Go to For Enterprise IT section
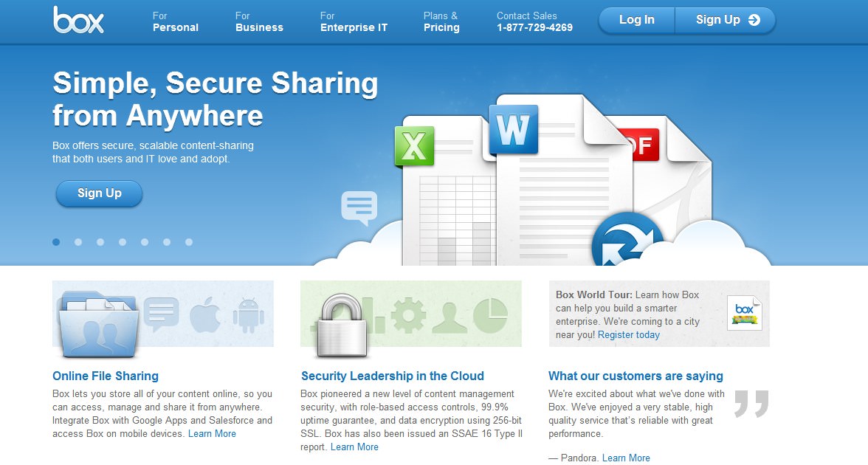Image resolution: width=868 pixels, height=465 pixels. pos(354,21)
